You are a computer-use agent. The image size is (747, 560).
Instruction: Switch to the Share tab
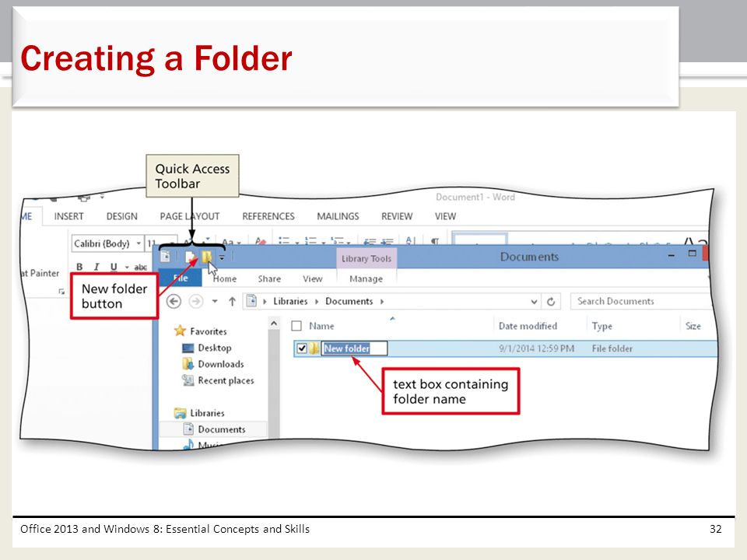point(269,278)
